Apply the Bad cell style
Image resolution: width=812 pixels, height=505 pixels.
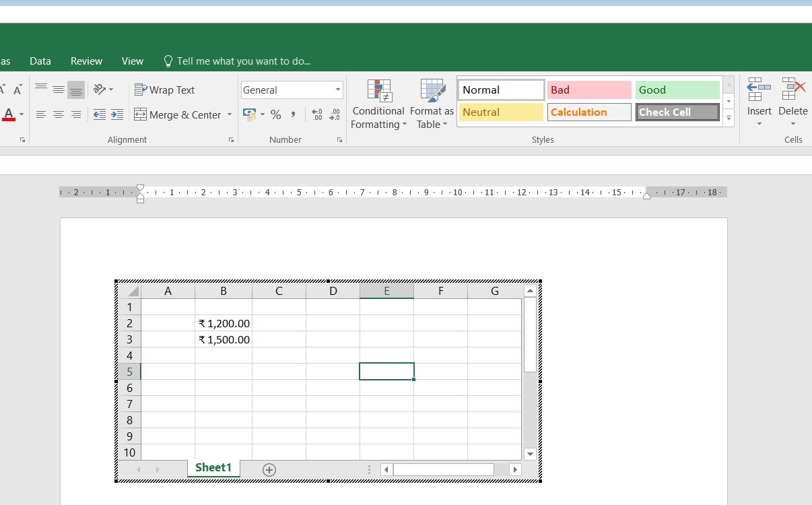pos(590,90)
